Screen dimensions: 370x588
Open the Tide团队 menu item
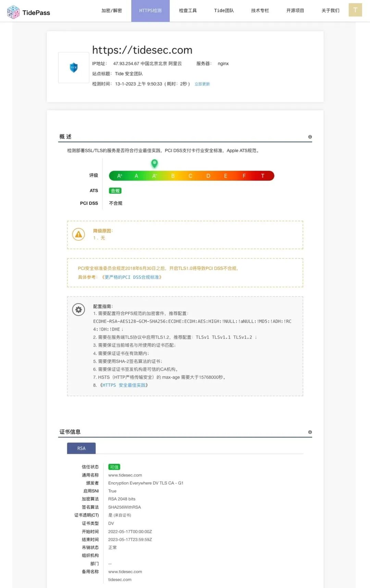pos(224,11)
